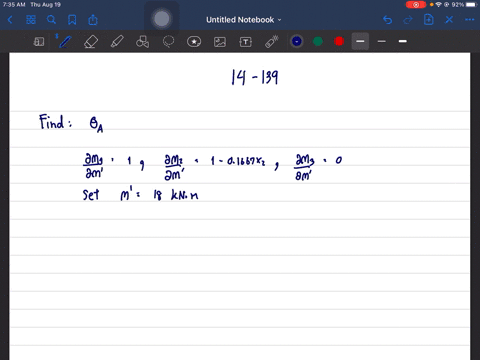Screen dimensions: 480x360
Task: Select the Highlighter tool
Action: (117, 42)
